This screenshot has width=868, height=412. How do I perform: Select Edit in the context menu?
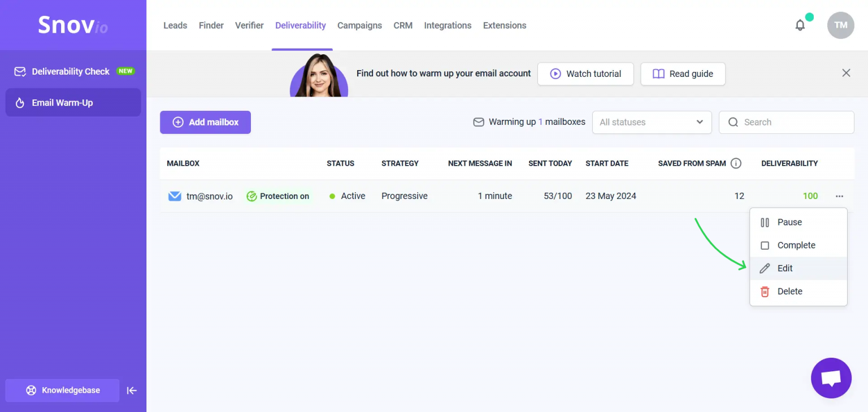[798, 268]
